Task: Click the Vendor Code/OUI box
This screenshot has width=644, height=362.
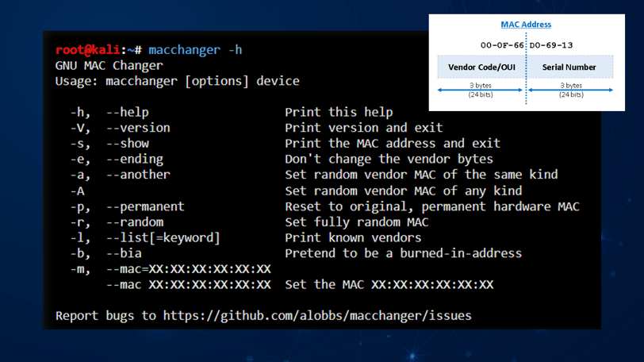Action: [481, 67]
